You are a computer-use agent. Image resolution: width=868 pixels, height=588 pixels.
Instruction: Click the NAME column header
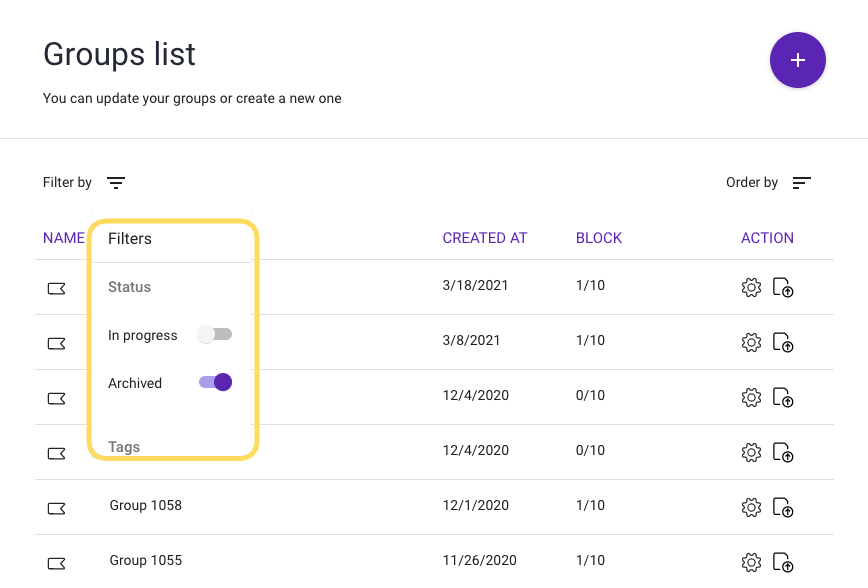pos(64,238)
